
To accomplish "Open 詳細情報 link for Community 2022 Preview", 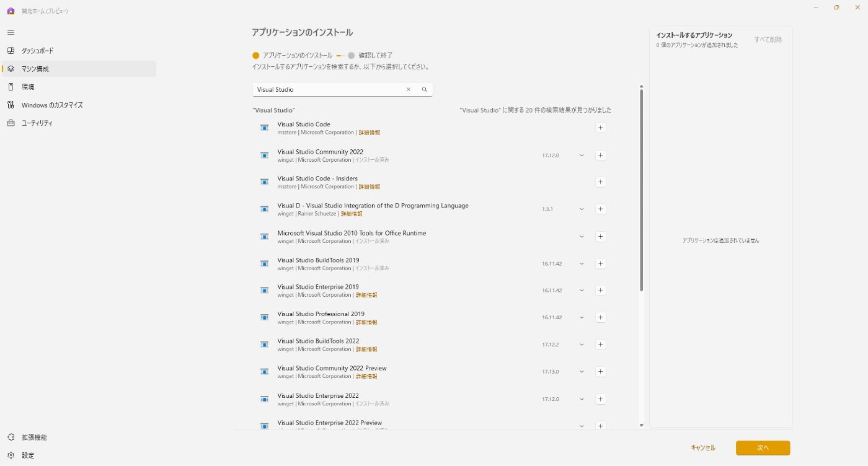I will coord(366,376).
